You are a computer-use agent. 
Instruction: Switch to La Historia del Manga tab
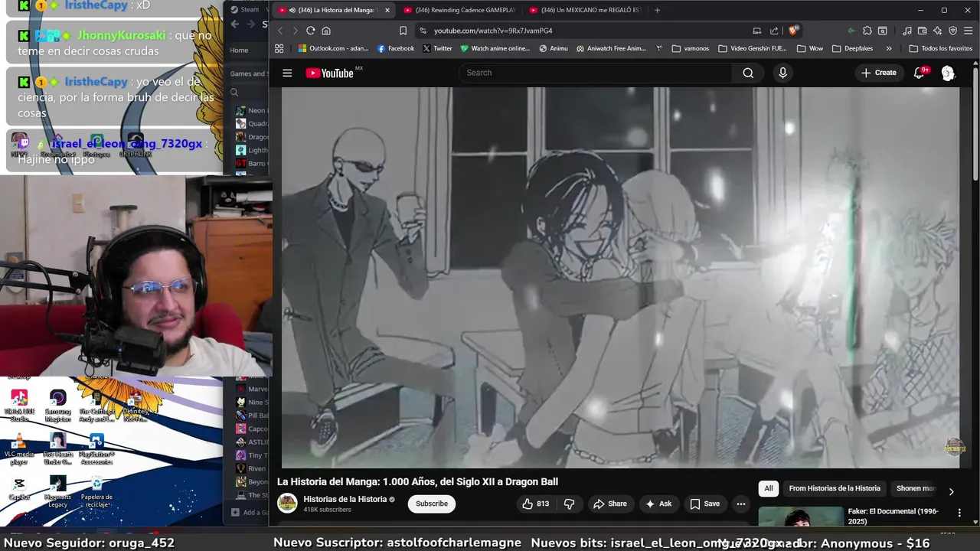[x=333, y=10]
